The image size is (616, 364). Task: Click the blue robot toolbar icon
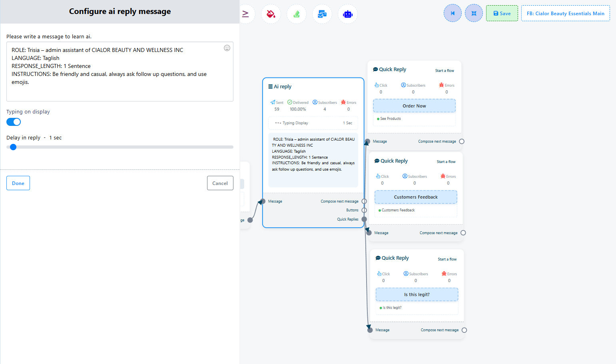(x=348, y=14)
